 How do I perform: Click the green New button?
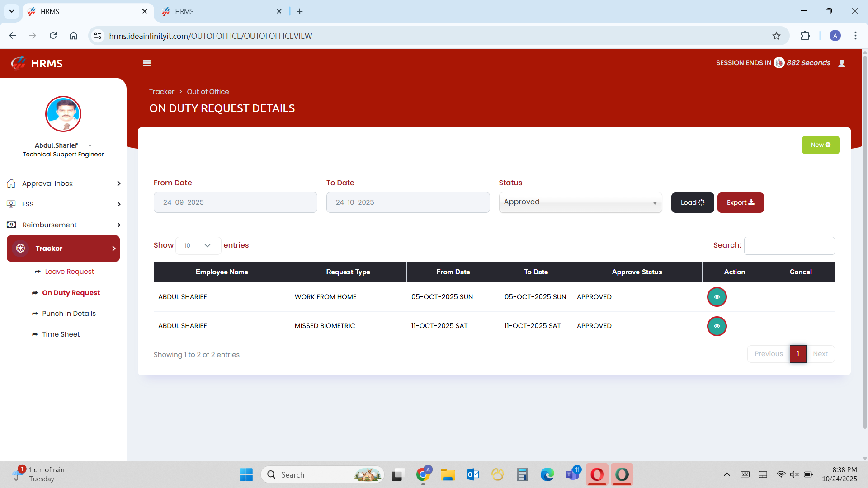click(820, 145)
